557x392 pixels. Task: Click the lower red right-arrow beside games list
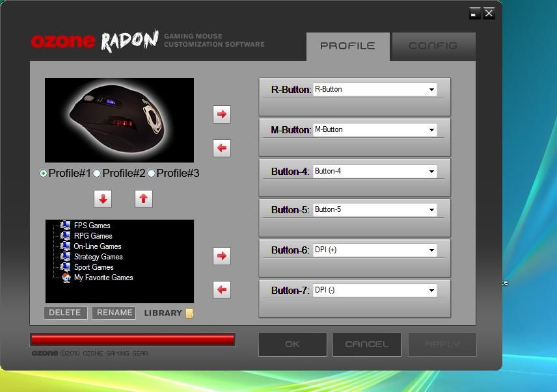coord(222,256)
